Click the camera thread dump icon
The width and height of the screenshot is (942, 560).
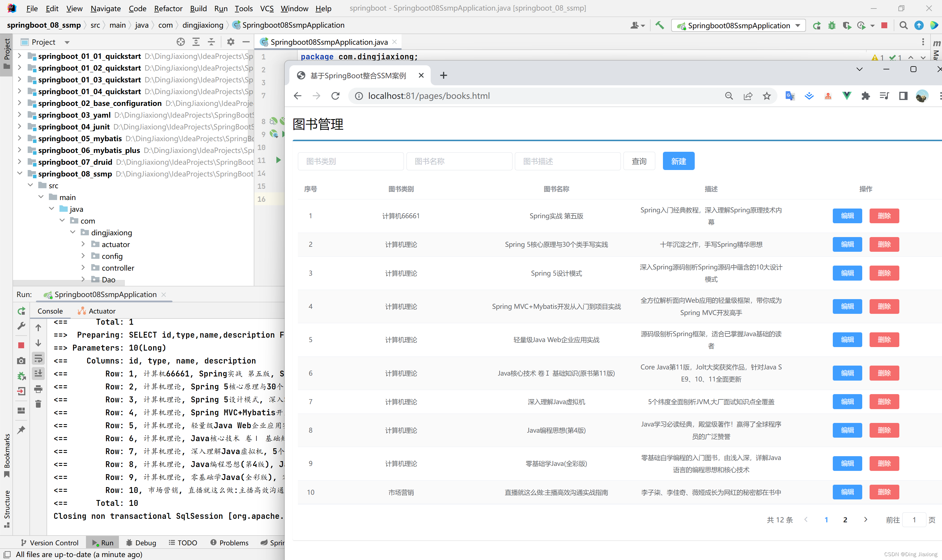coord(21,361)
